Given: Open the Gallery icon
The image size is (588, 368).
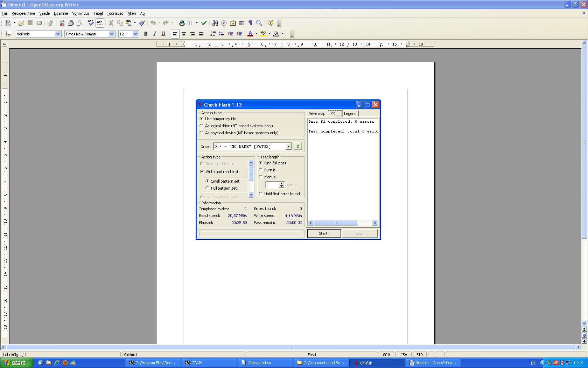Looking at the screenshot, I should (x=233, y=23).
